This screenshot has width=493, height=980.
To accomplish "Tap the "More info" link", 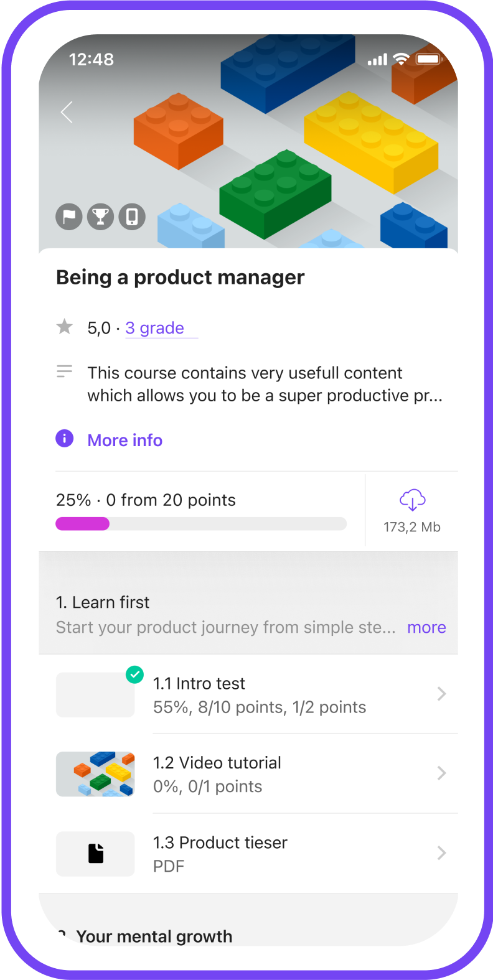I will click(x=125, y=440).
